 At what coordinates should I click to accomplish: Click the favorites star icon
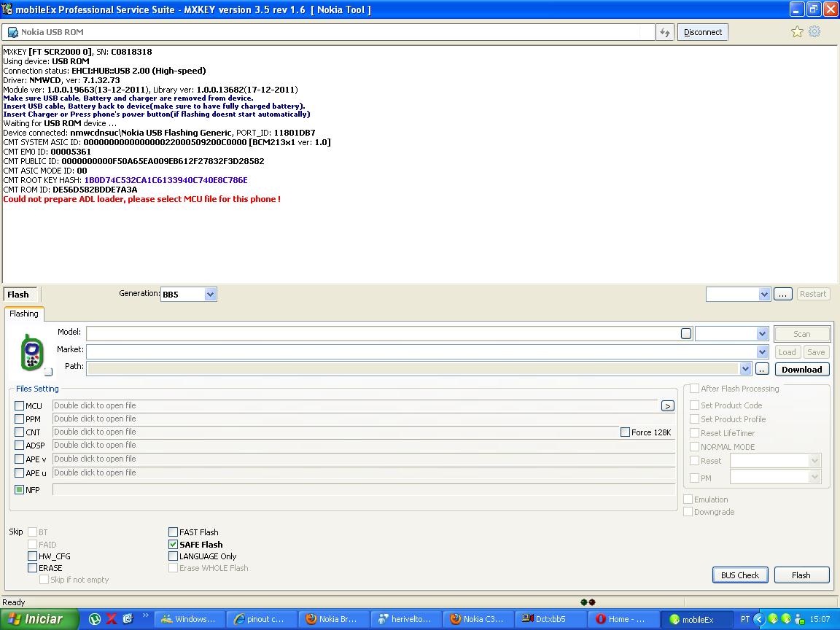tap(797, 31)
